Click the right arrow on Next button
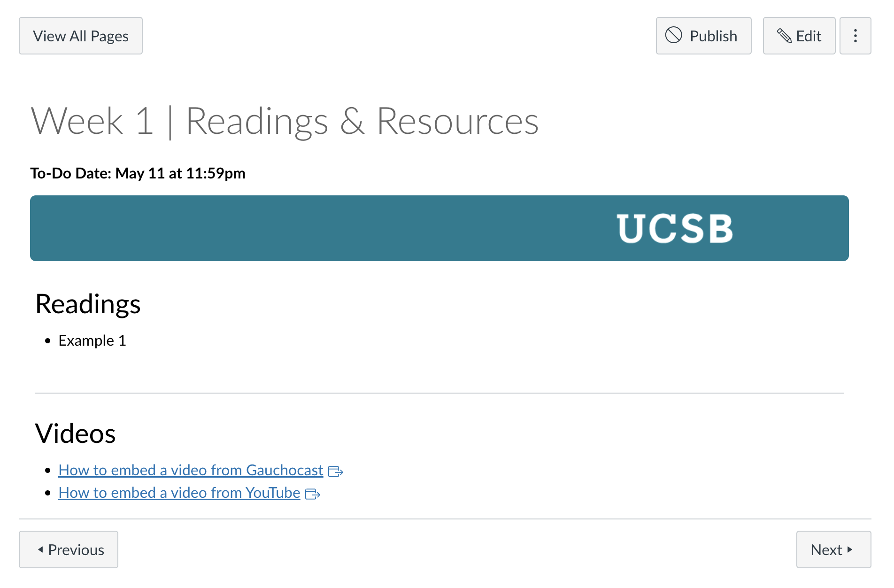This screenshot has width=894, height=588. (x=849, y=549)
